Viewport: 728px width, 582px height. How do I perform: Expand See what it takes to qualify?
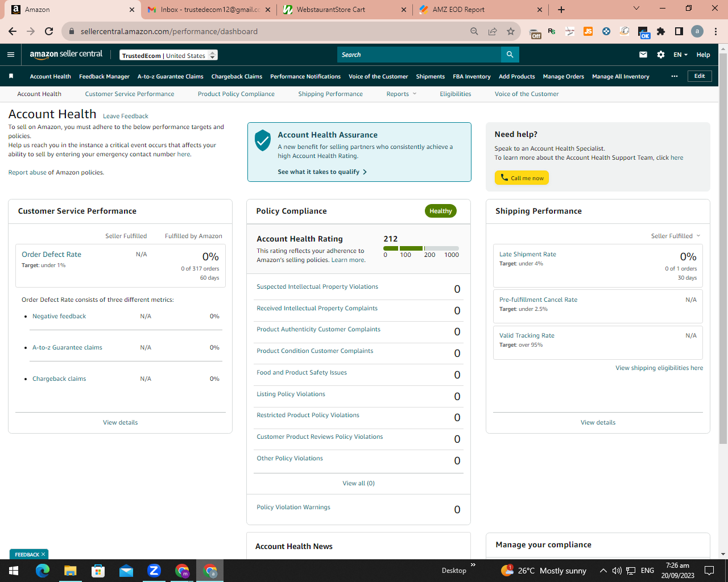(322, 172)
